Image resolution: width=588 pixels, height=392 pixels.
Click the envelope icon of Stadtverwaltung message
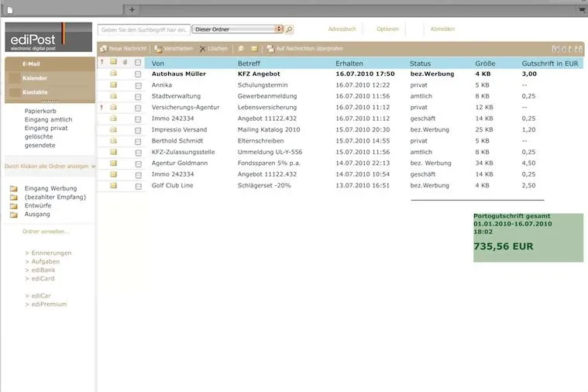tap(113, 95)
